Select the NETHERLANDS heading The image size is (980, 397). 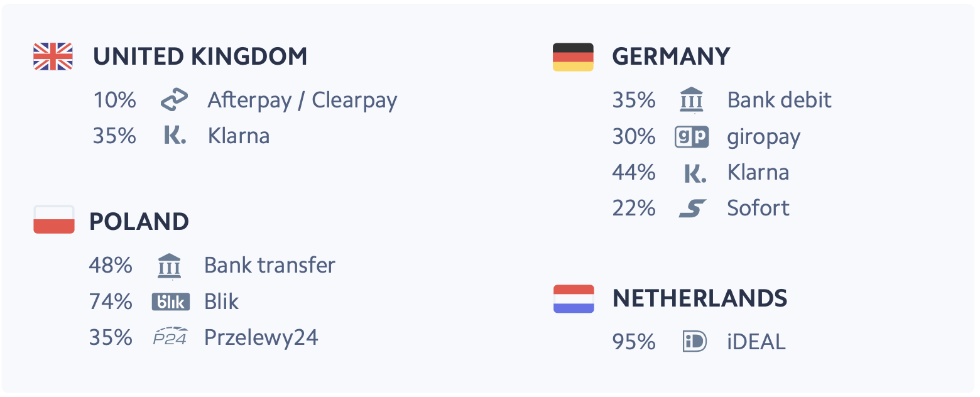pyautogui.click(x=700, y=298)
